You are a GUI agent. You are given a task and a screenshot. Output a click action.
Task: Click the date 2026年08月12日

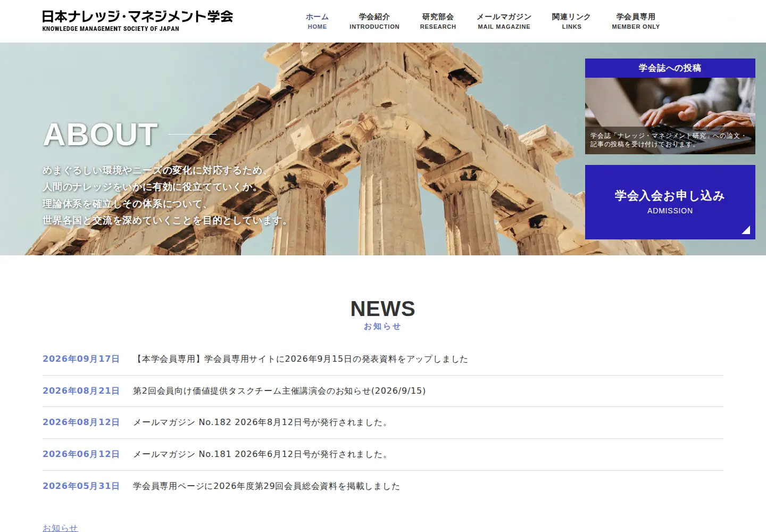click(81, 422)
